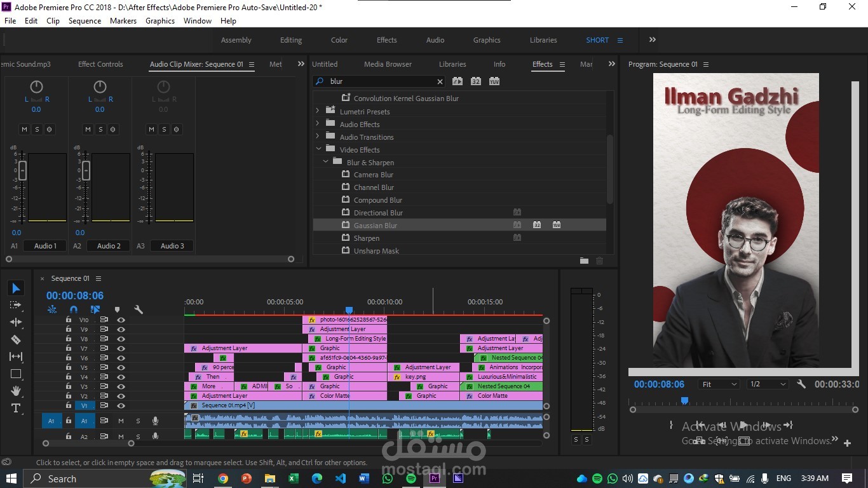Select the Hand tool
This screenshot has width=868, height=488.
(17, 391)
